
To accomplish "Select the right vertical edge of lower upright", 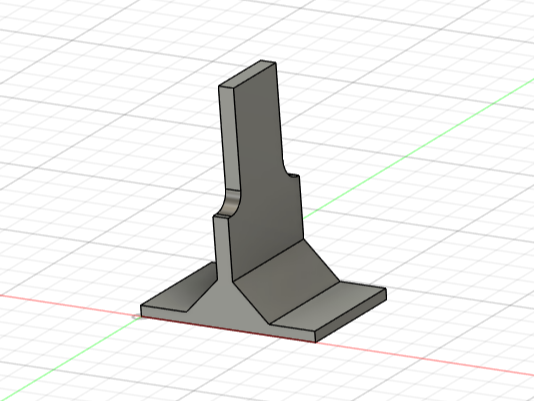I will [x=301, y=207].
